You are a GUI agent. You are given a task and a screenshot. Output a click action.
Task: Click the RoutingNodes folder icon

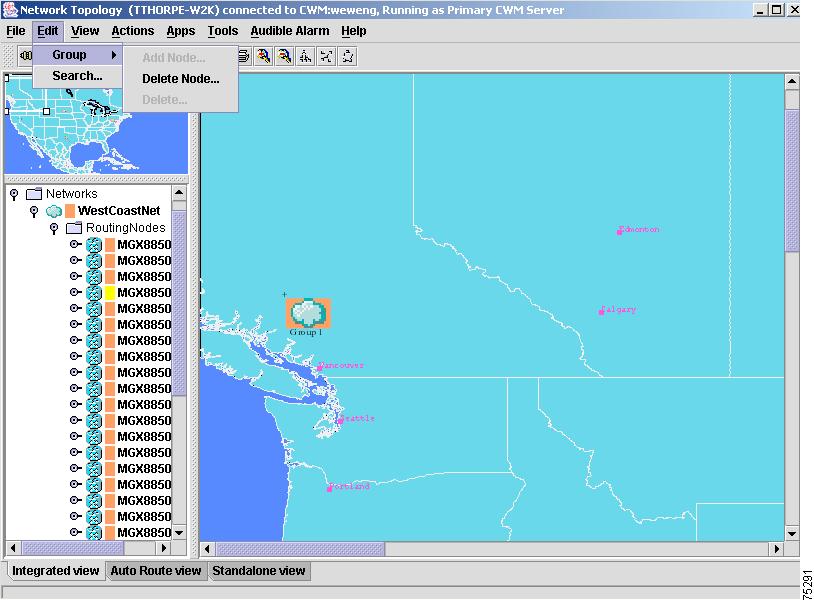click(74, 228)
